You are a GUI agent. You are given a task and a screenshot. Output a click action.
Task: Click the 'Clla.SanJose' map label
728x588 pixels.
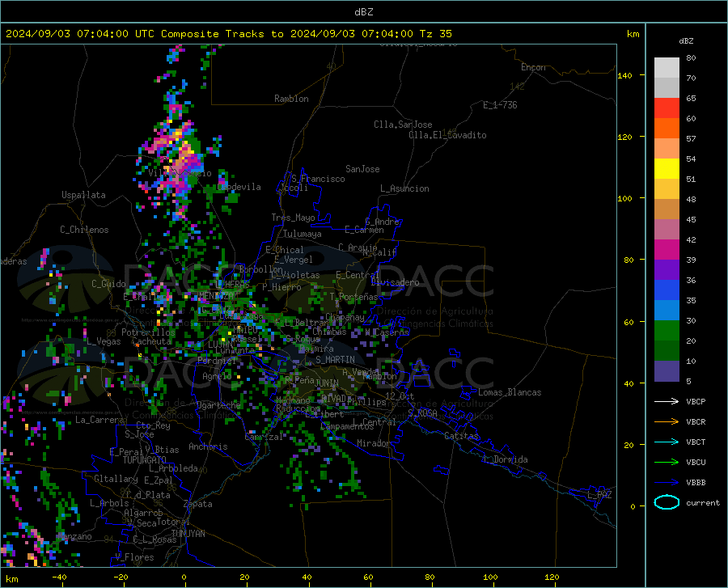pyautogui.click(x=403, y=125)
